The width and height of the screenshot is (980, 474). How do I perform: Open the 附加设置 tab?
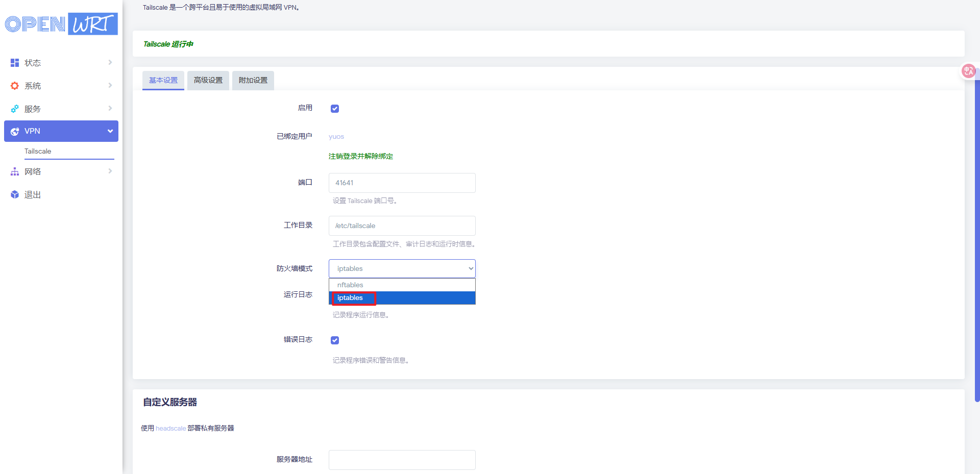tap(253, 81)
